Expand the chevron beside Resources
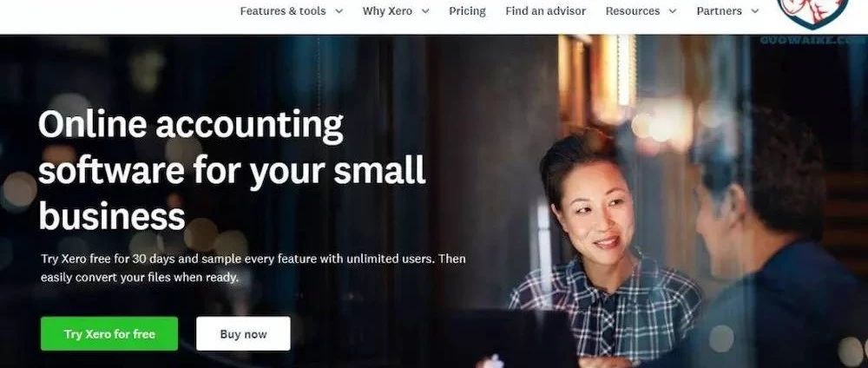The height and width of the screenshot is (368, 868). (673, 11)
